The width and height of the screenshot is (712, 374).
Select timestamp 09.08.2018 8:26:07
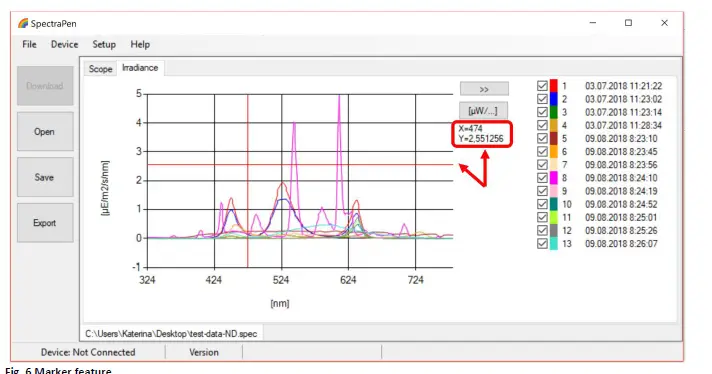pos(621,244)
